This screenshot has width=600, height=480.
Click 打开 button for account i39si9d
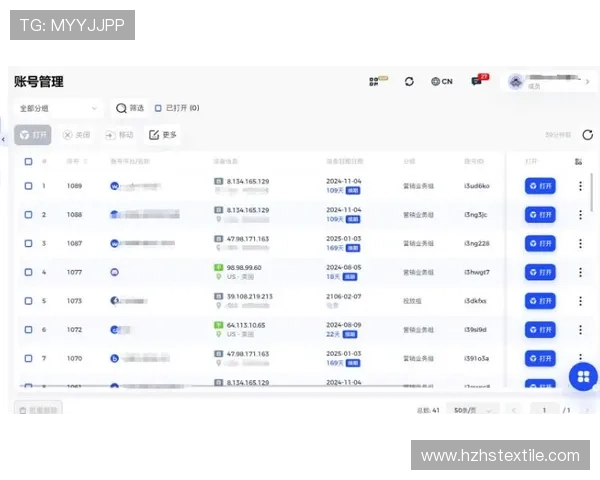pos(540,330)
